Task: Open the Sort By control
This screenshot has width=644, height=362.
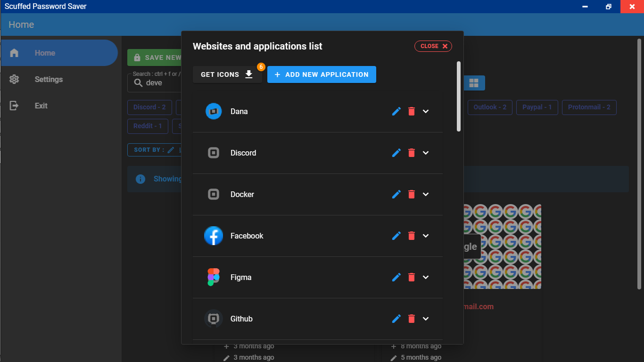Action: pyautogui.click(x=155, y=149)
